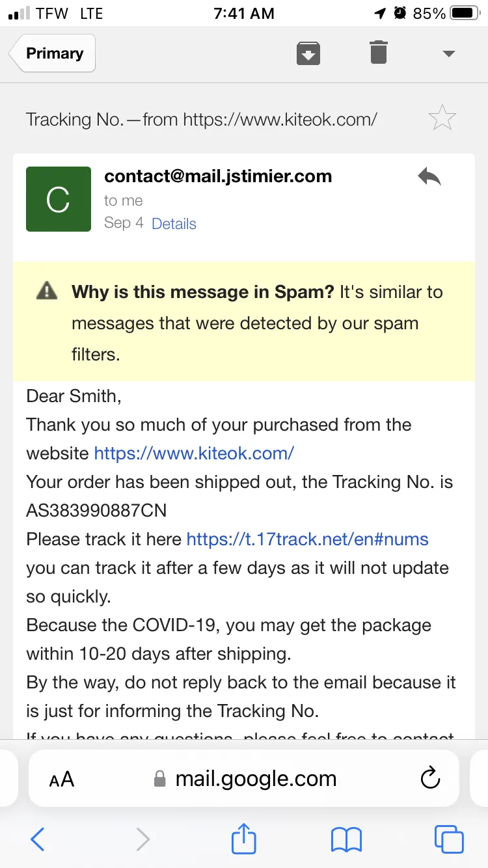Reply using the arrow beside the sender
The image size is (488, 868).
[x=429, y=177]
